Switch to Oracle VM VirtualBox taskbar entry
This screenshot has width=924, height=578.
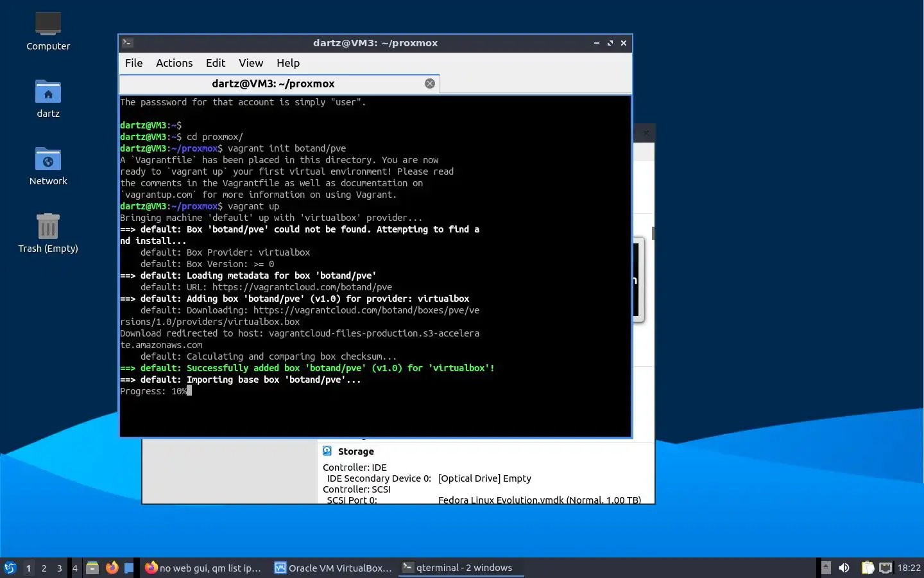click(333, 568)
